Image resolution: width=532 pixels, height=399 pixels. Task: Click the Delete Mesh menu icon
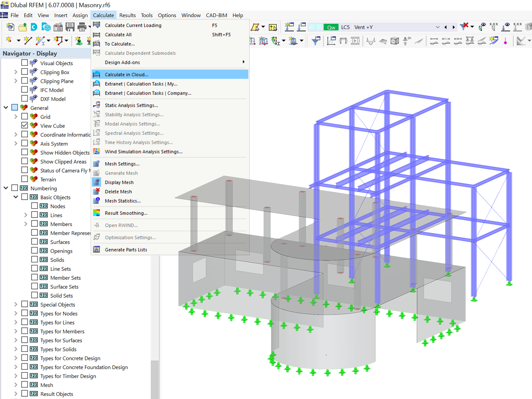click(97, 191)
